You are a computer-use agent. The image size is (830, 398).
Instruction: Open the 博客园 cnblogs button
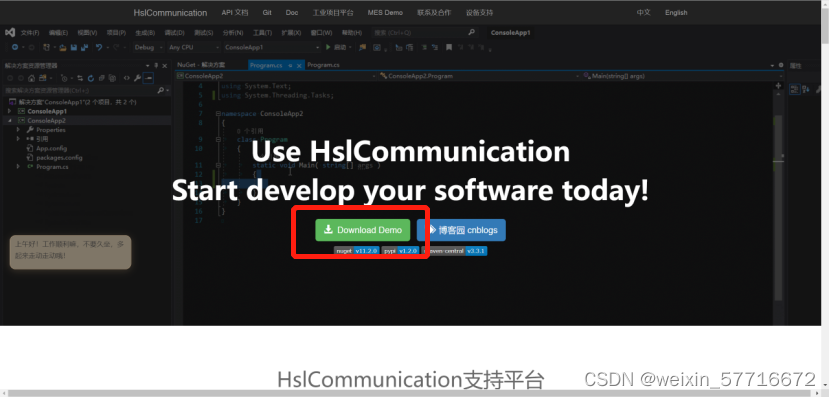[461, 230]
